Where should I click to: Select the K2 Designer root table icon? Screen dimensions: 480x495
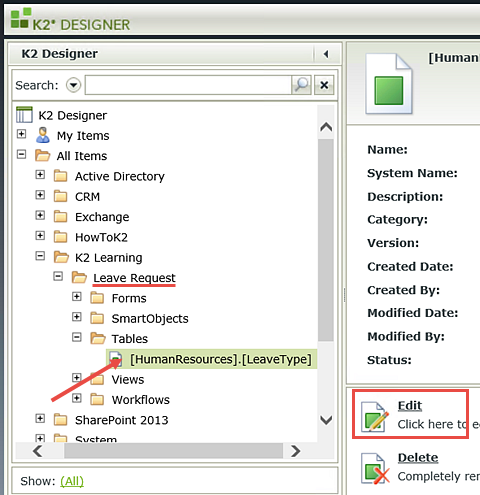[x=24, y=115]
